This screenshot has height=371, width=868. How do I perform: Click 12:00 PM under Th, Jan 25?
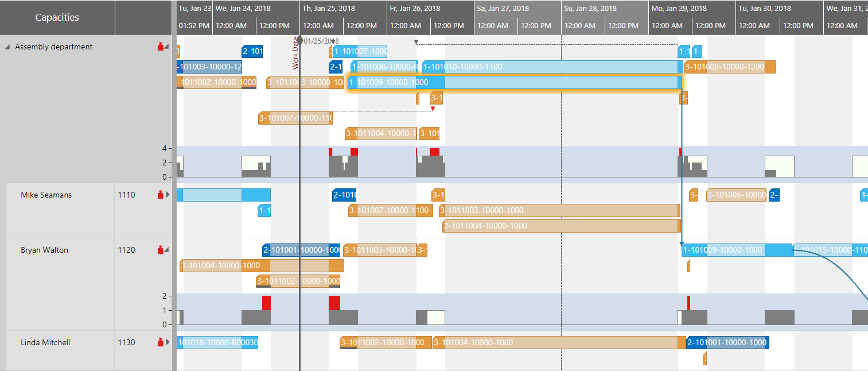pyautogui.click(x=362, y=26)
